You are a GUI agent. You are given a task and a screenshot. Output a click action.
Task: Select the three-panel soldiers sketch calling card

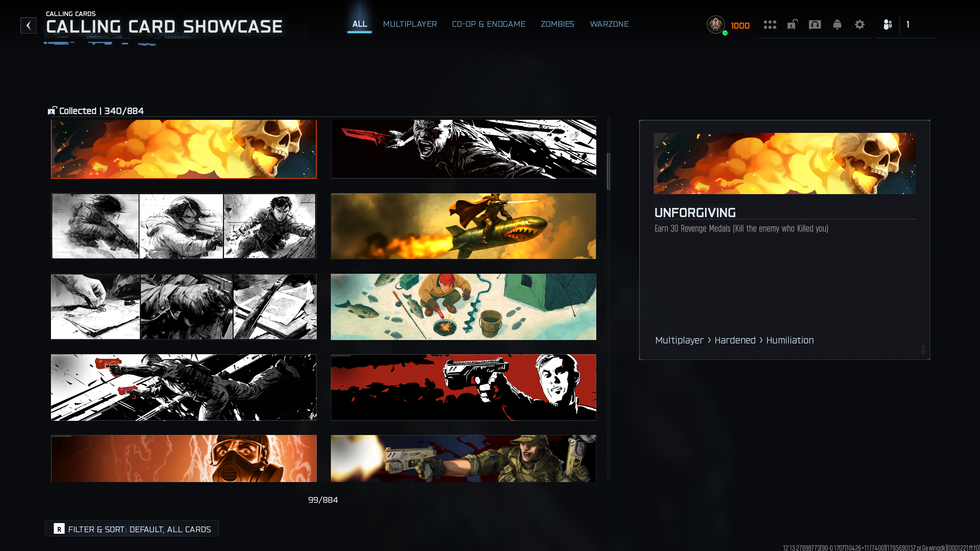point(184,226)
